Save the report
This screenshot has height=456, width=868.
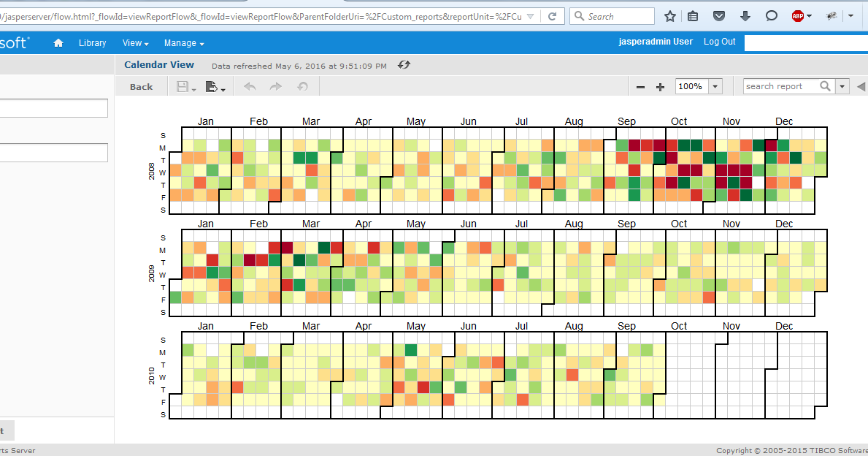[181, 85]
